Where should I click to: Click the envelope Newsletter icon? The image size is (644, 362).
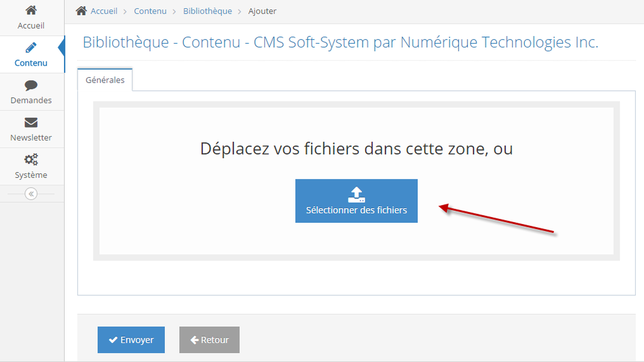click(31, 123)
